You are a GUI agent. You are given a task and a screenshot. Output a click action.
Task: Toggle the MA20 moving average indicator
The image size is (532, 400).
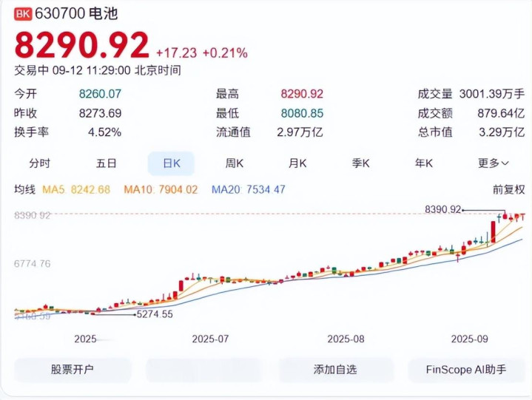(x=249, y=190)
